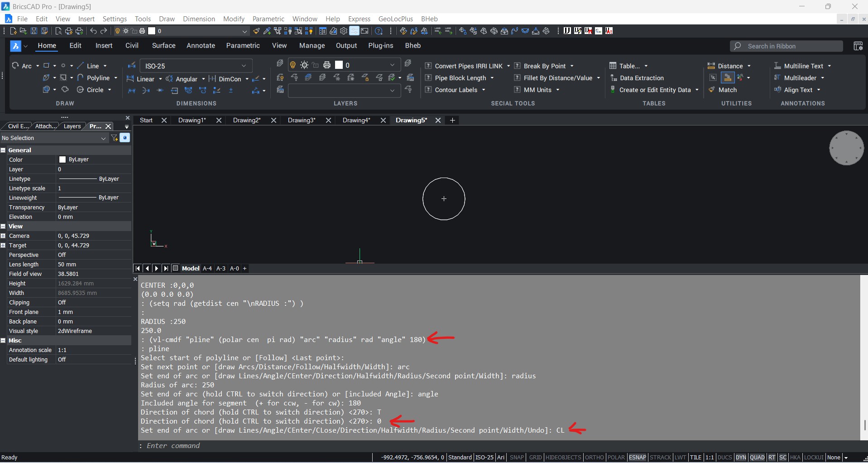This screenshot has width=868, height=463.
Task: Collapse the General properties section
Action: (3, 150)
